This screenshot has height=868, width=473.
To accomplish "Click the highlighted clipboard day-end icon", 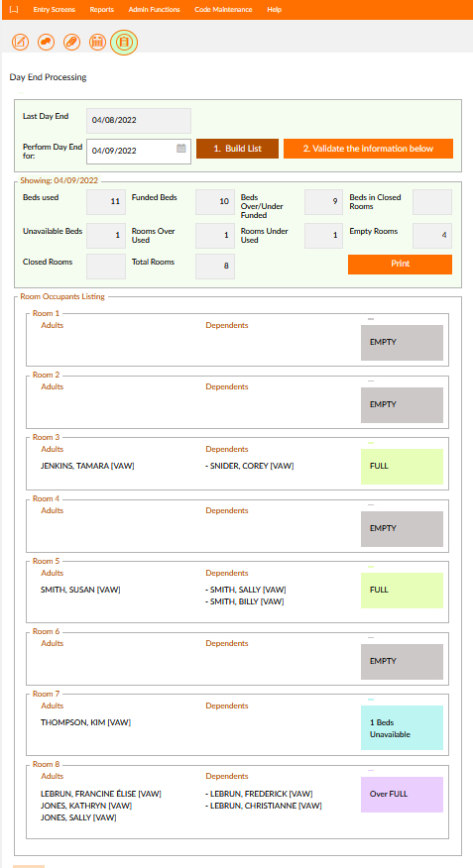I will pos(124,42).
